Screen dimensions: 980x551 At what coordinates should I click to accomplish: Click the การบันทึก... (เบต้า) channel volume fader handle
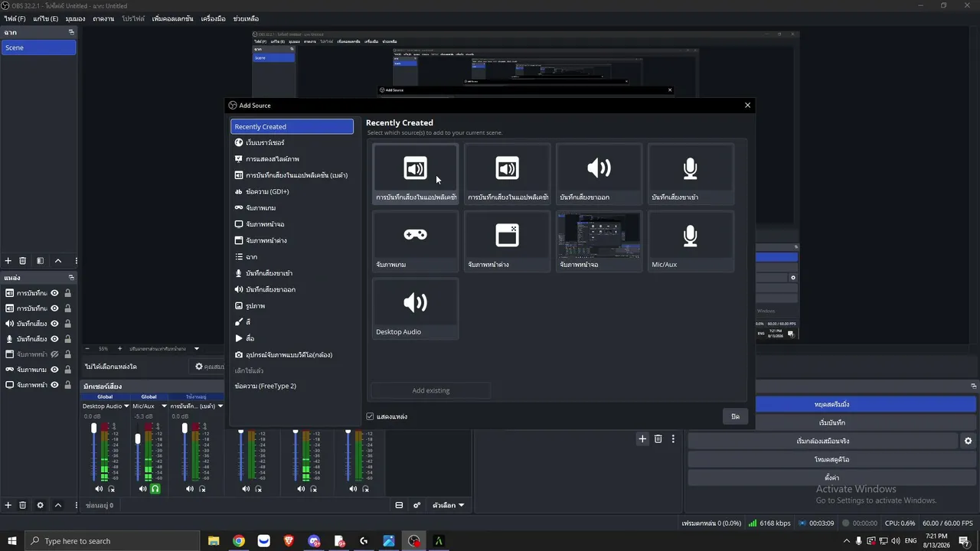[x=185, y=428]
